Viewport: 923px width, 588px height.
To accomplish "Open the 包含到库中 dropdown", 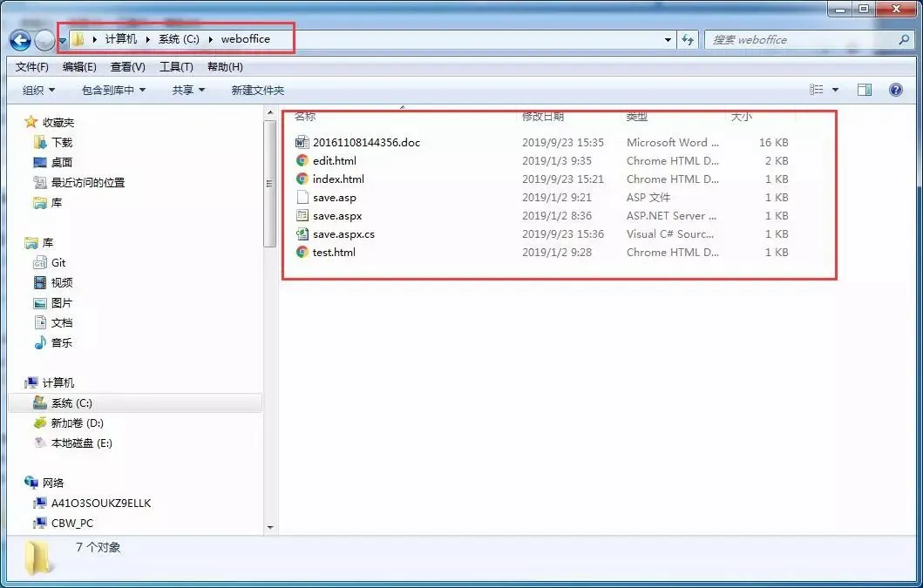I will point(113,90).
